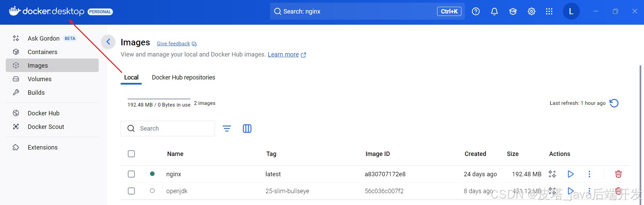Click the '24 days ago' created cell
The image size is (644, 205).
point(480,174)
